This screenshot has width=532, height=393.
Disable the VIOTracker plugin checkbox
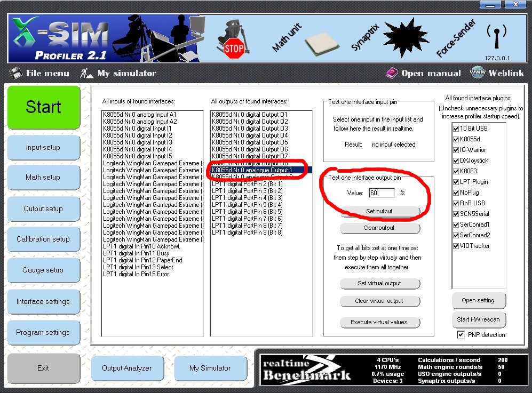pyautogui.click(x=456, y=246)
